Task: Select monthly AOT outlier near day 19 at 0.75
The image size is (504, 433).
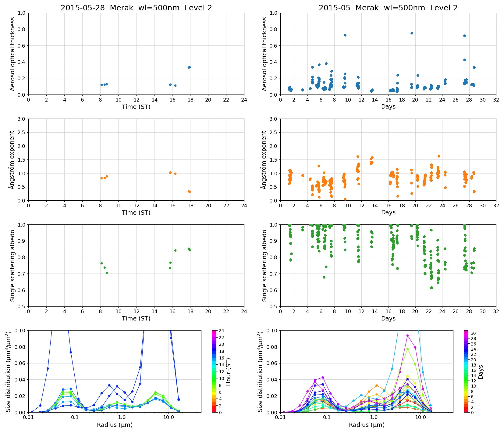Action: pyautogui.click(x=412, y=33)
